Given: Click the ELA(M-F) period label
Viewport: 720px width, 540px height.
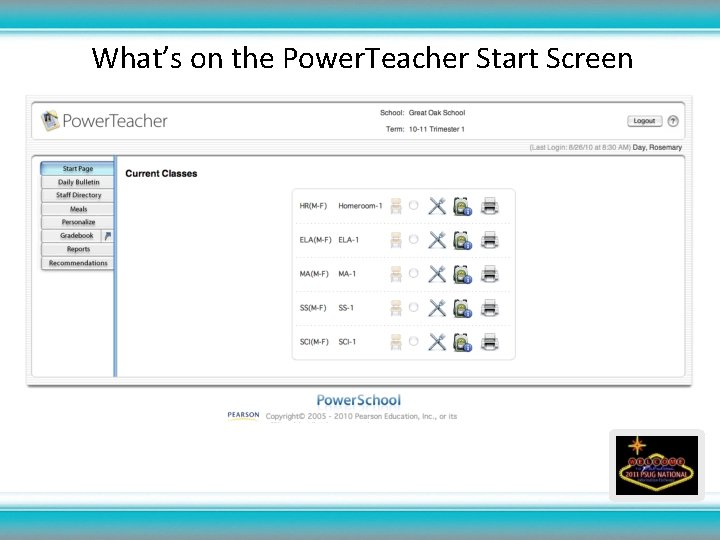Looking at the screenshot, I should (x=315, y=240).
